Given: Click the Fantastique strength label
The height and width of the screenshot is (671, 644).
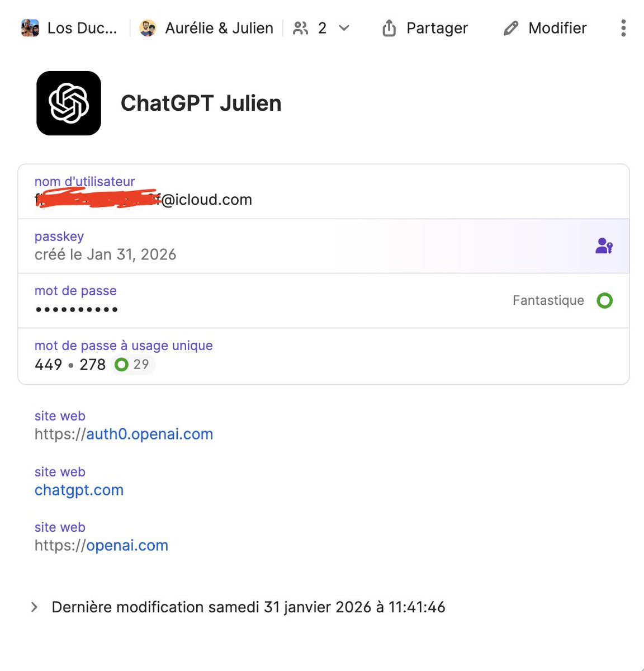Looking at the screenshot, I should pyautogui.click(x=548, y=300).
